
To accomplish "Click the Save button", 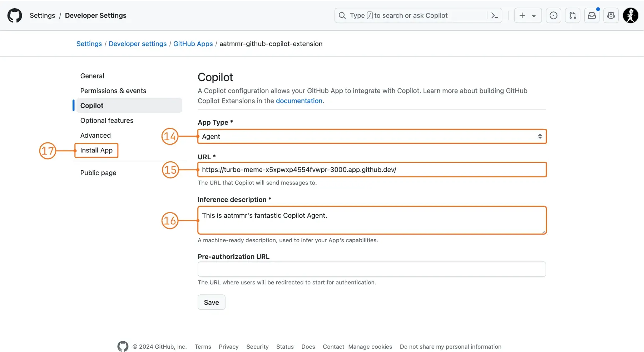I will tap(212, 302).
